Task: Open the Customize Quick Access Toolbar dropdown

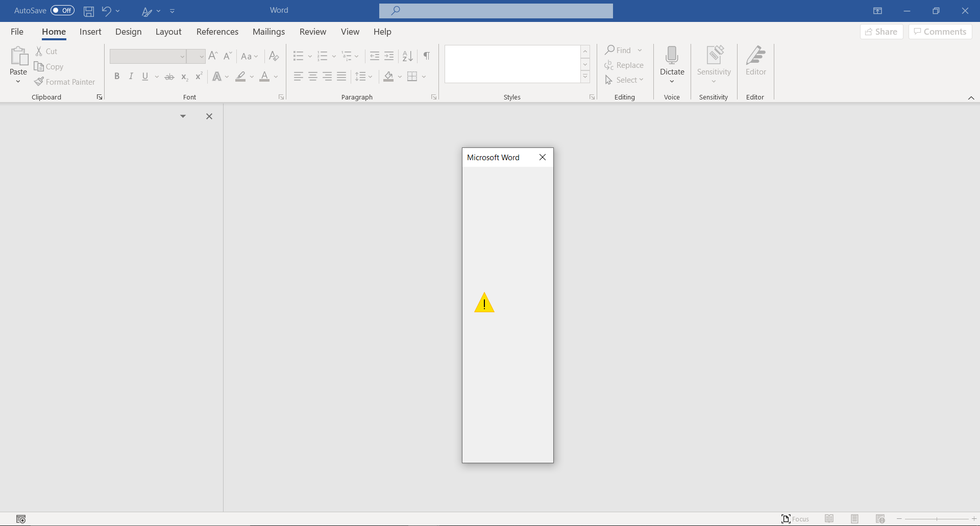Action: tap(173, 11)
